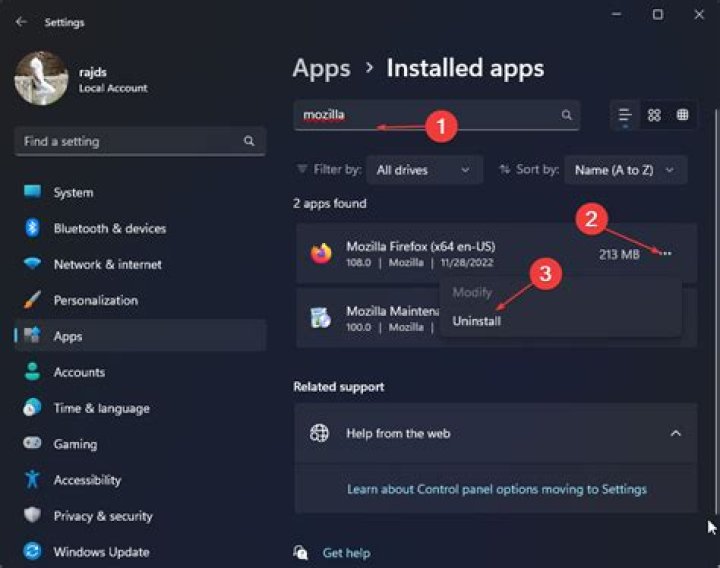Open Time & language settings

tap(140, 408)
